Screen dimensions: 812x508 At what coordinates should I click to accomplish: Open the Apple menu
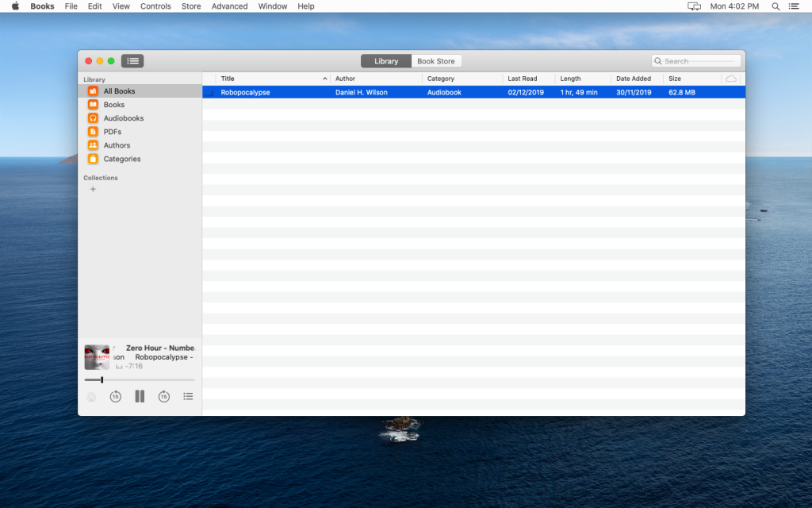click(x=15, y=6)
